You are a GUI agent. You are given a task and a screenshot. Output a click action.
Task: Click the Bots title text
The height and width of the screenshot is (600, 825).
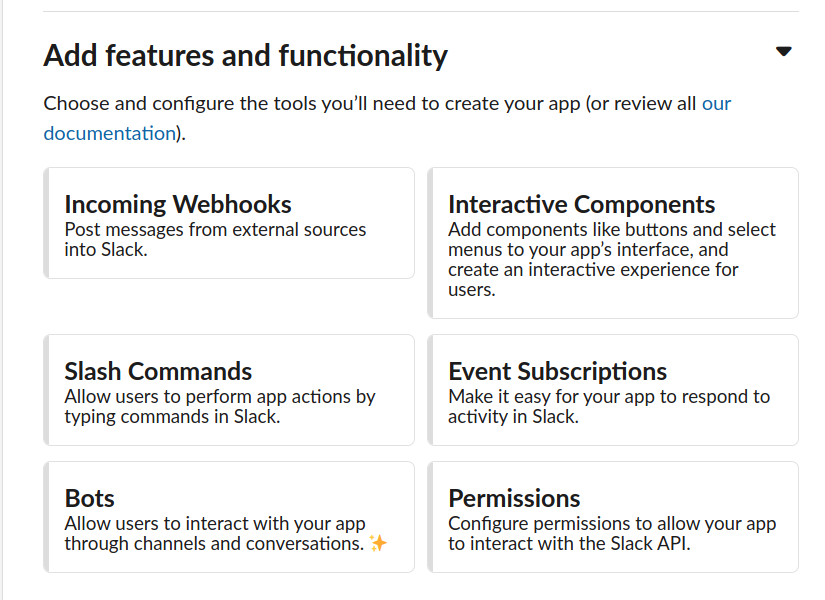pyautogui.click(x=89, y=498)
